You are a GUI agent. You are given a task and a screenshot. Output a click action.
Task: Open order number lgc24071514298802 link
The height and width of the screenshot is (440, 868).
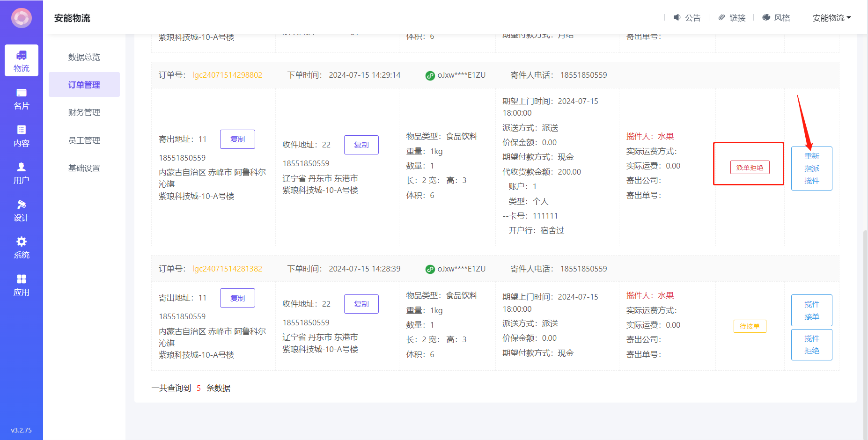[x=227, y=75]
